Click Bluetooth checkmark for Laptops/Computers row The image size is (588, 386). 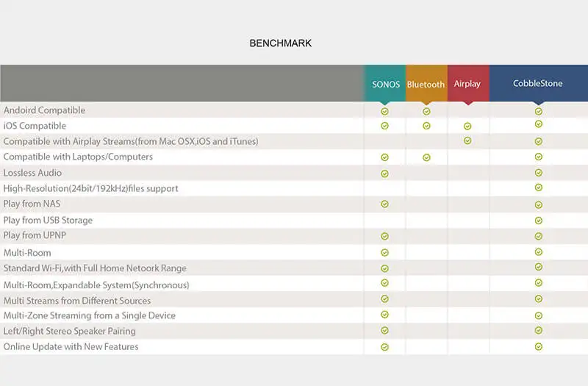coord(426,157)
